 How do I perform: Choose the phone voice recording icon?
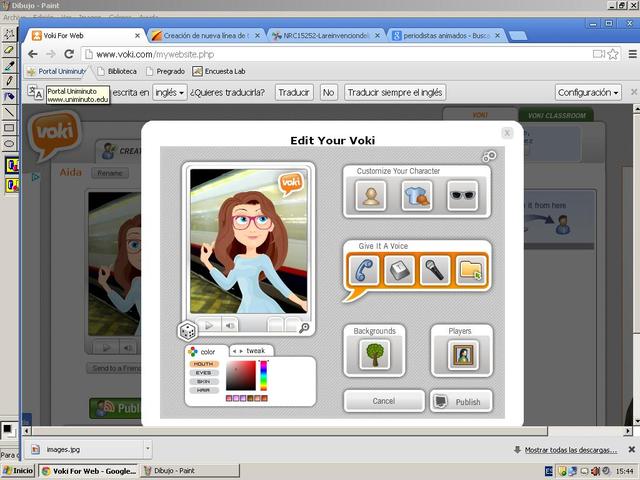(x=364, y=270)
